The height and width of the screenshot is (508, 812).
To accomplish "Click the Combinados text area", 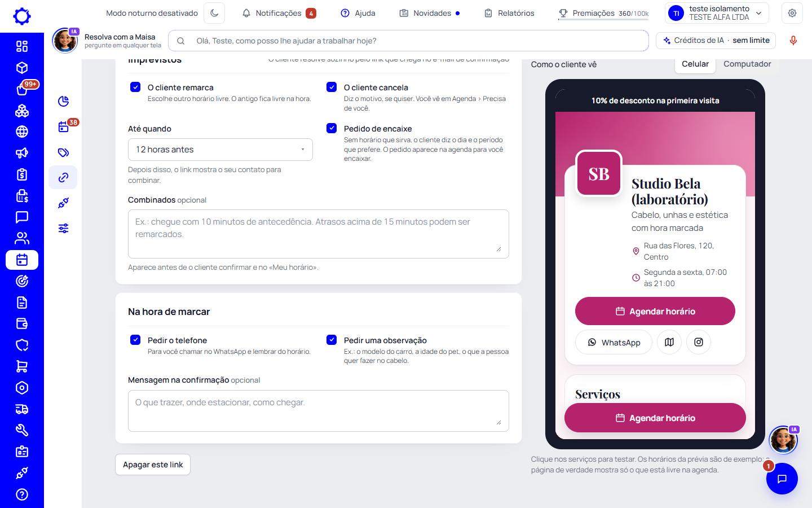I will 319,234.
